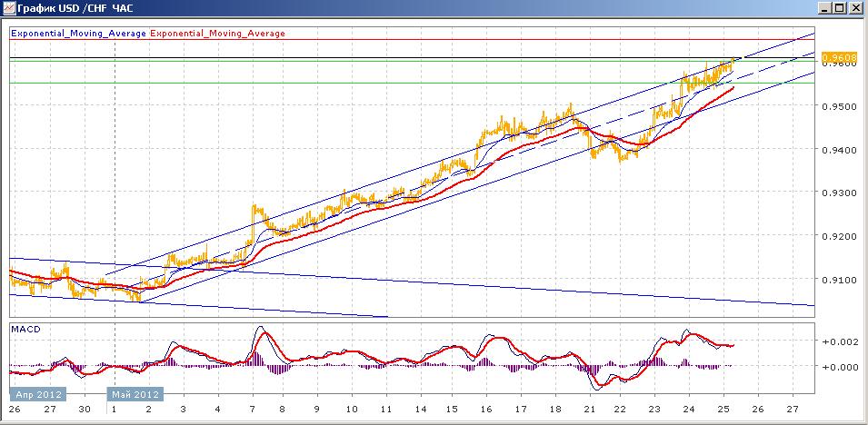Click the MACD indicator label
The width and height of the screenshot is (868, 425).
(22, 330)
